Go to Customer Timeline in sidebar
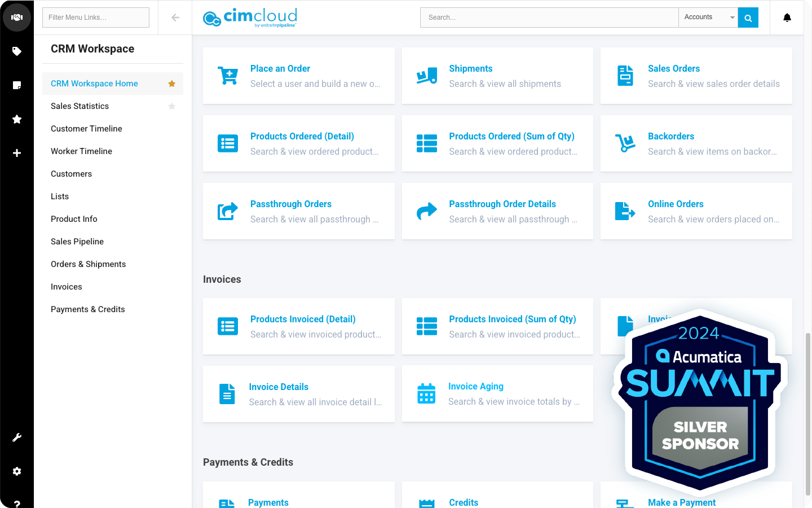Viewport: 812px width, 508px height. click(x=86, y=129)
